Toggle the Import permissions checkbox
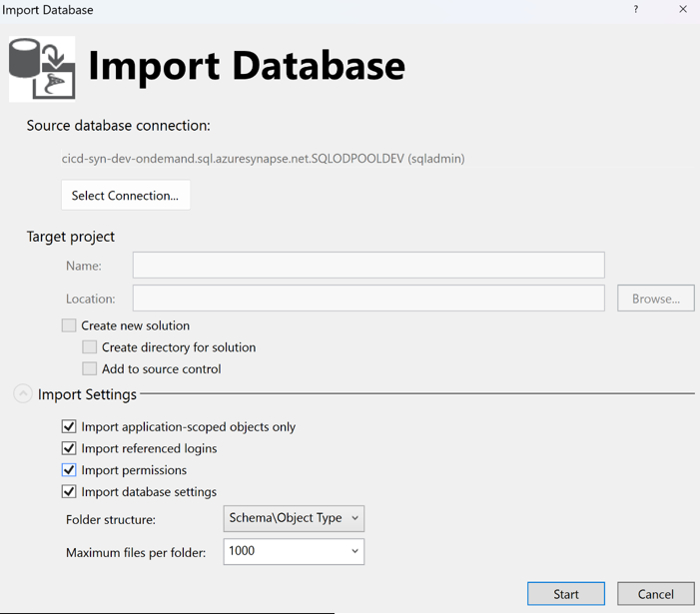This screenshot has height=614, width=700. (x=69, y=470)
